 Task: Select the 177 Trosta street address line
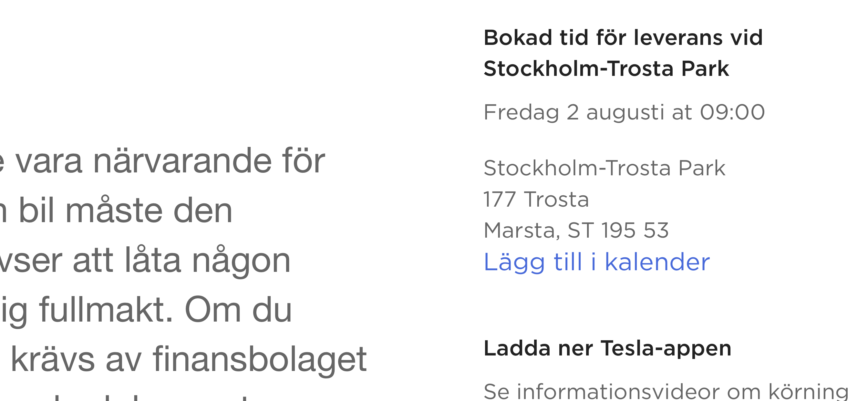pyautogui.click(x=536, y=199)
